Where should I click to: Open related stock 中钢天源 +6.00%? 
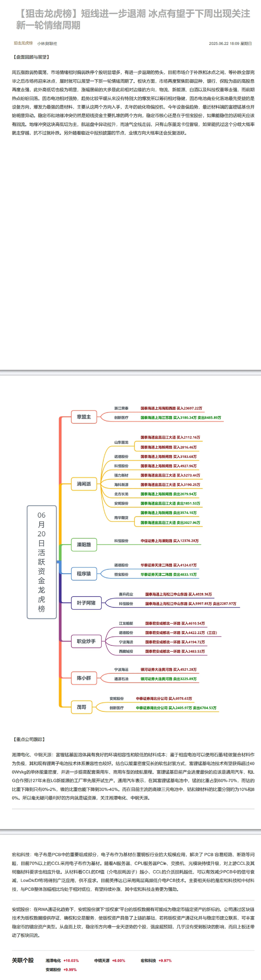click(110, 960)
